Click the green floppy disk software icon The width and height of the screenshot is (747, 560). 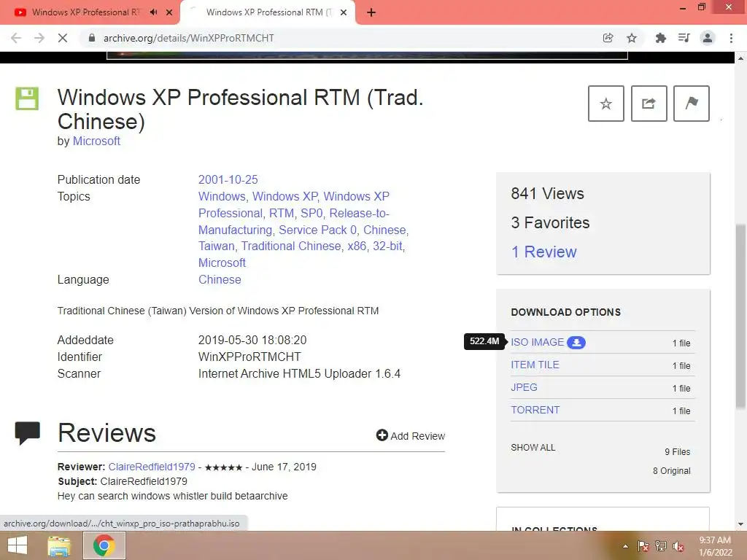coord(27,98)
